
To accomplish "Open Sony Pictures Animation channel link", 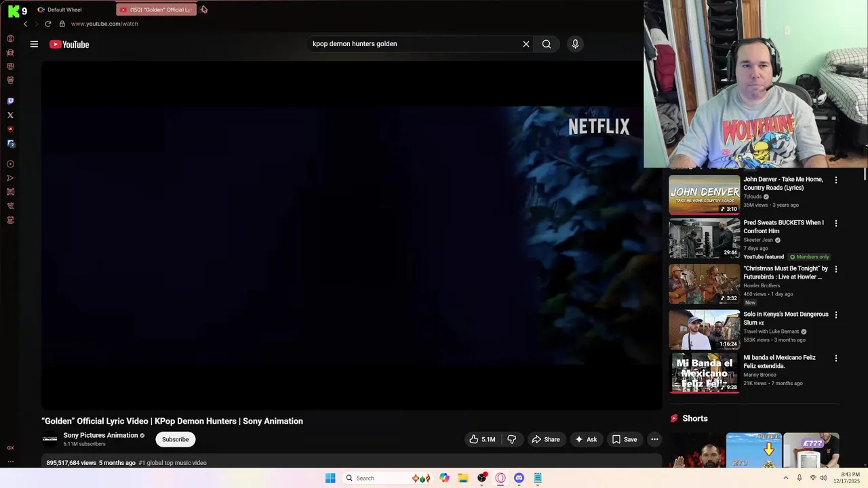I will pos(100,435).
